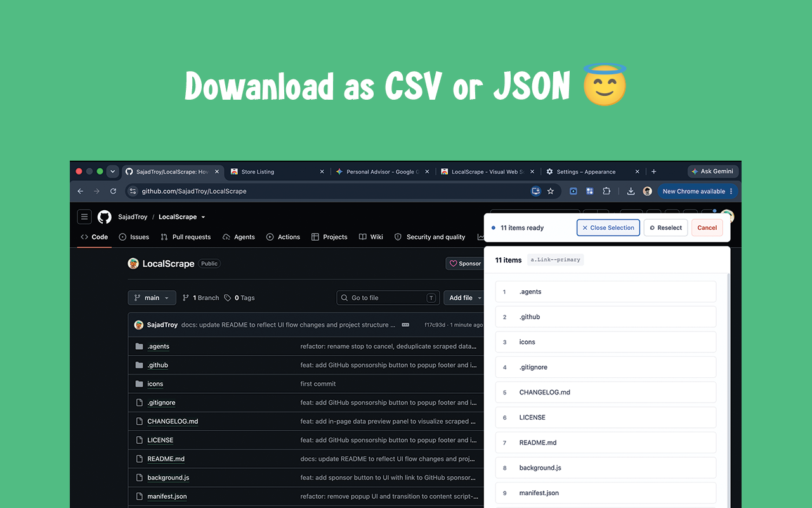This screenshot has height=508, width=812.
Task: Open the 0 Tags link
Action: [x=239, y=298]
